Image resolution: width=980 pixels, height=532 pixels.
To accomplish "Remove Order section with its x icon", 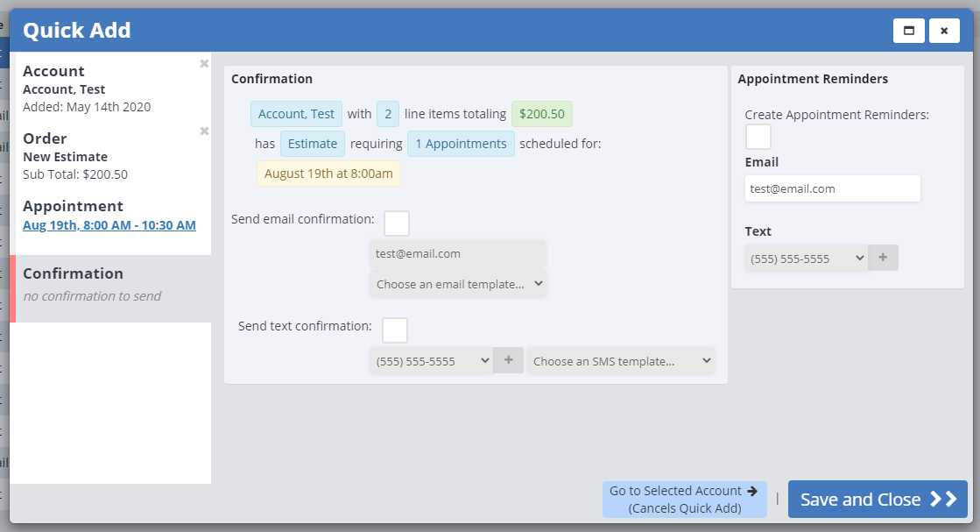I will [x=204, y=131].
